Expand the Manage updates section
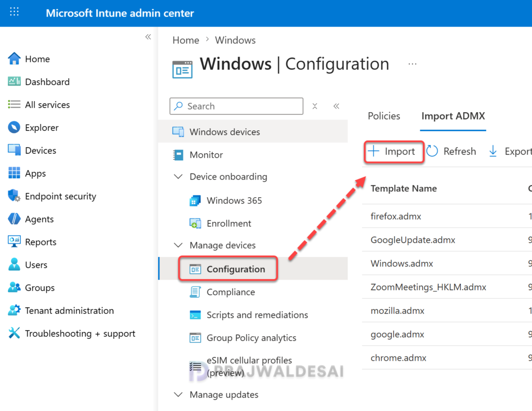The width and height of the screenshot is (532, 411). [x=178, y=394]
